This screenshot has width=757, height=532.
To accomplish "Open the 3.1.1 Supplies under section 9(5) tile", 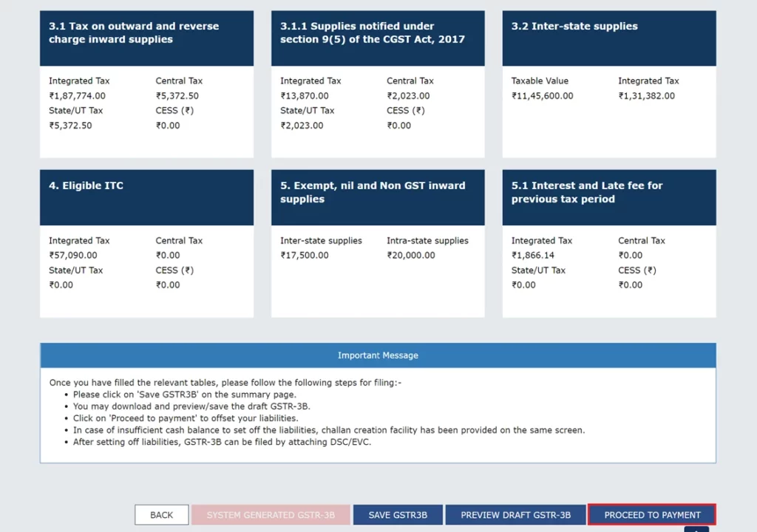I will click(378, 38).
